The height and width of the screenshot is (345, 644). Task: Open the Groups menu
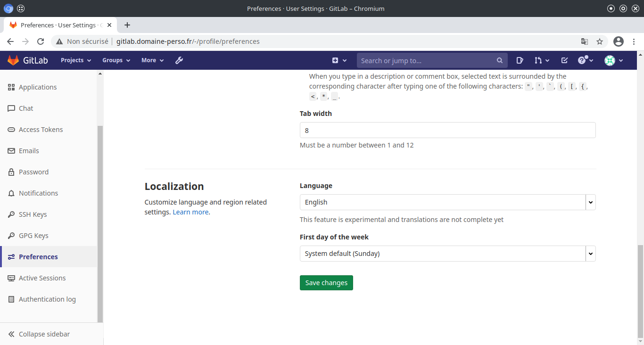coord(116,60)
